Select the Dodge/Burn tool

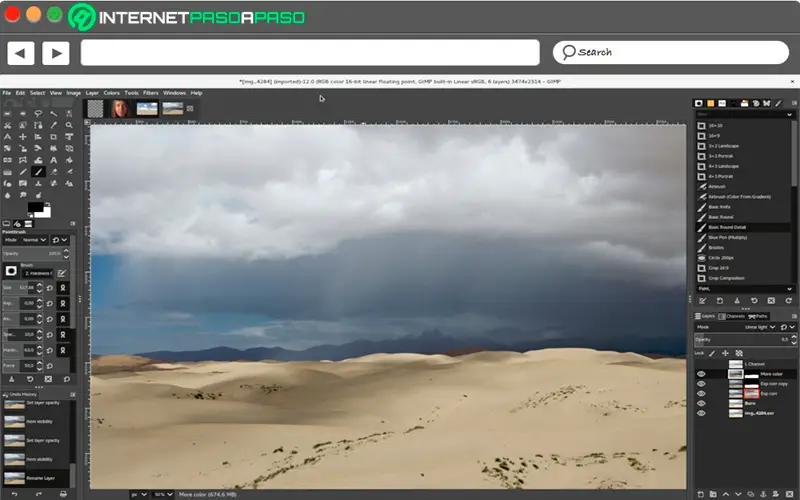pos(38,195)
